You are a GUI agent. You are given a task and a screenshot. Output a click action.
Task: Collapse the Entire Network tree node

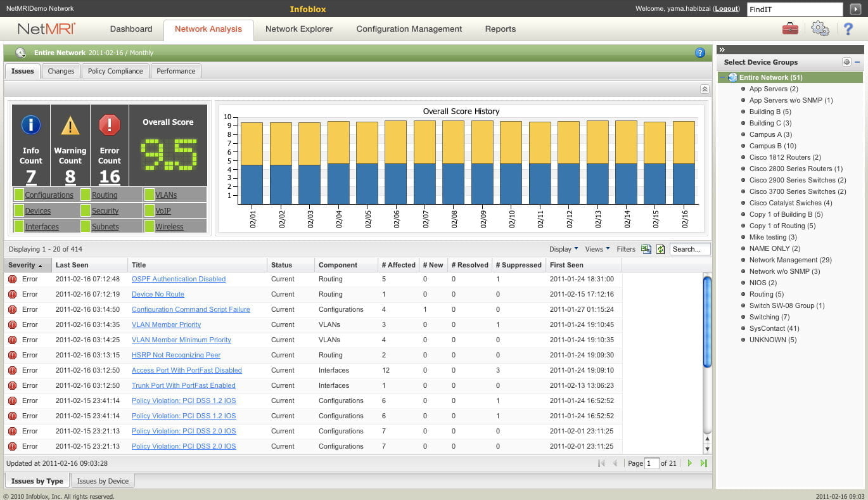pos(722,77)
